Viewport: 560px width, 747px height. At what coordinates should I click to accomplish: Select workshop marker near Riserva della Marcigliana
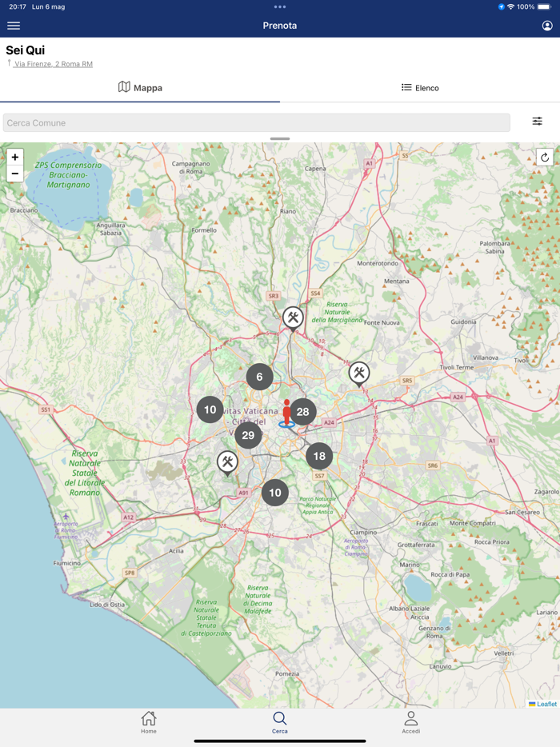[x=293, y=318]
